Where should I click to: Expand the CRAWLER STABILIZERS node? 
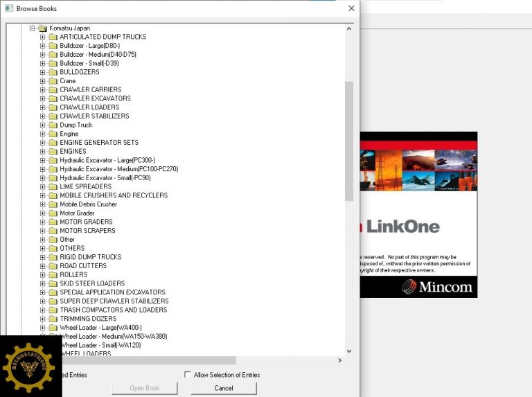pyautogui.click(x=42, y=116)
